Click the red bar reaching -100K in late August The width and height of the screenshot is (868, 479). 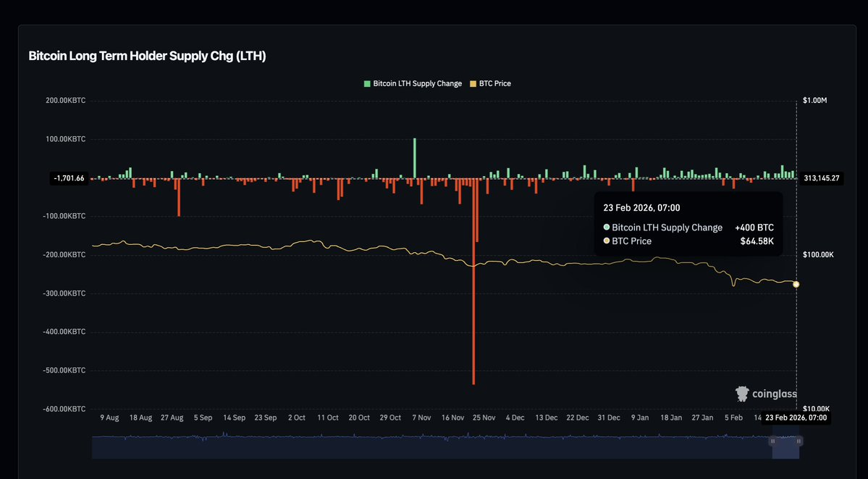tap(179, 199)
